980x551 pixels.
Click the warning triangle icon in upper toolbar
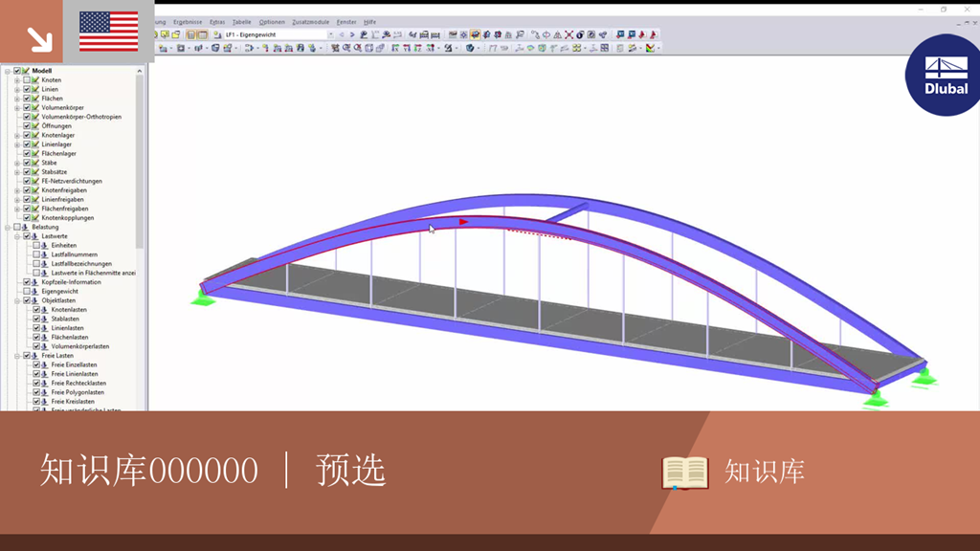tap(558, 35)
